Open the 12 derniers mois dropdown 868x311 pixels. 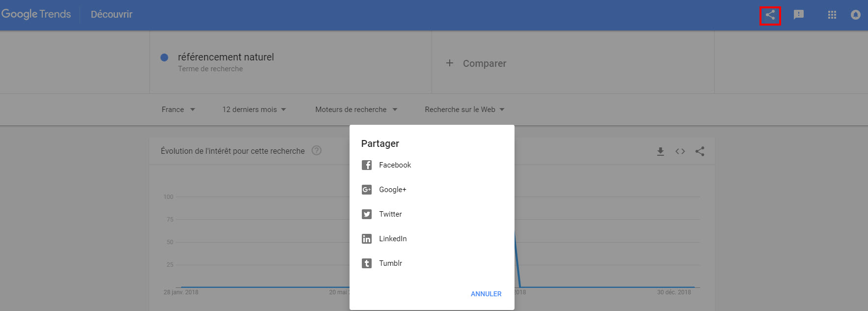(x=254, y=110)
